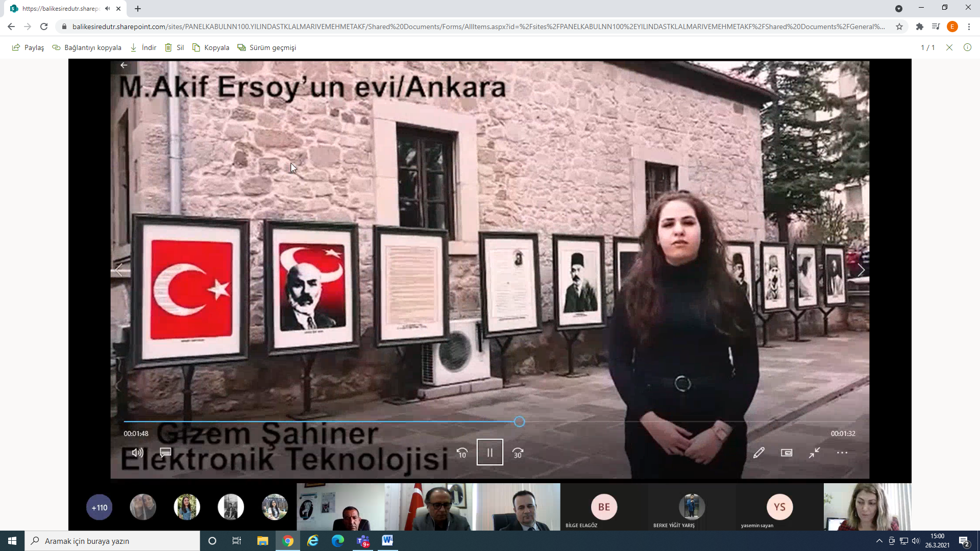
Task: Skip forward 30 seconds in video
Action: coord(518,453)
